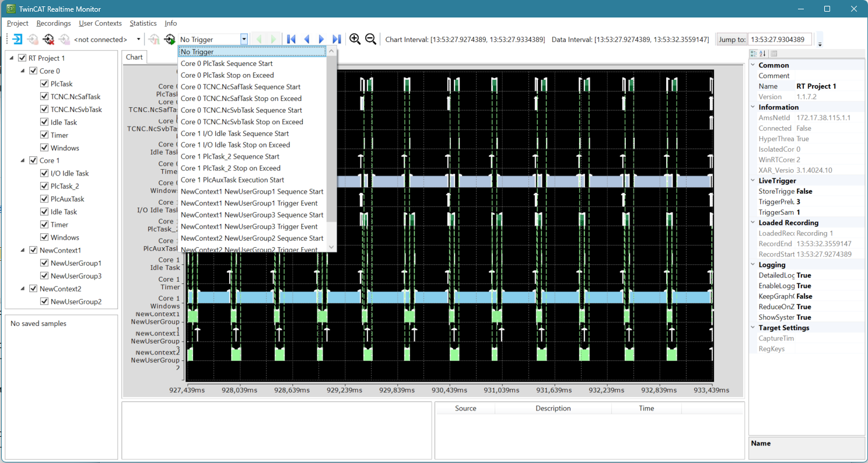Collapse the Core 1 tree node
The image size is (868, 463).
click(x=23, y=160)
